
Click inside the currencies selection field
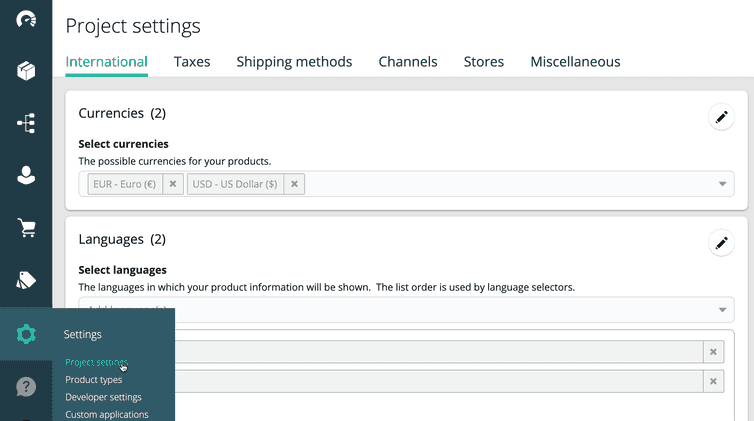click(500, 184)
